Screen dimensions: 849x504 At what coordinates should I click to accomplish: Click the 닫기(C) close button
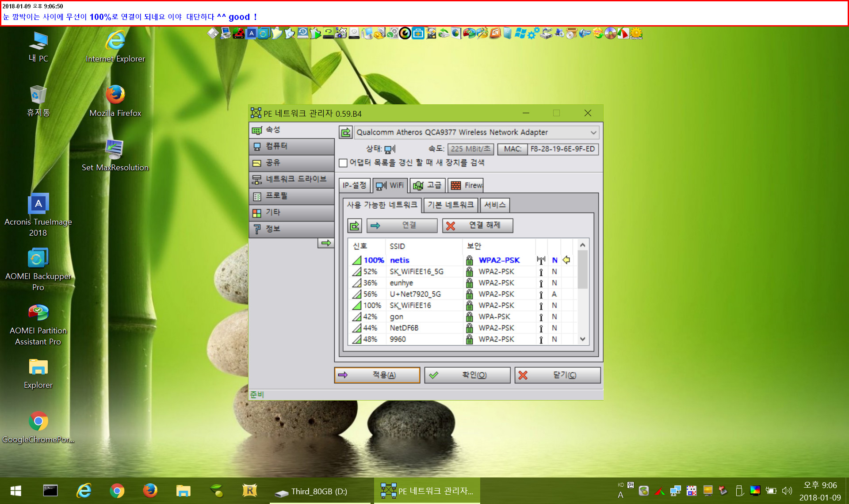pos(558,375)
